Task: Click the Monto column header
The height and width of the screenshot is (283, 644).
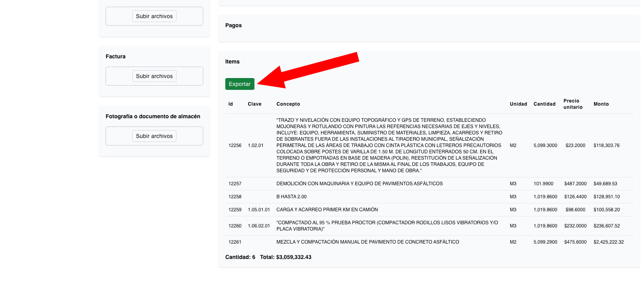Action: pos(601,104)
